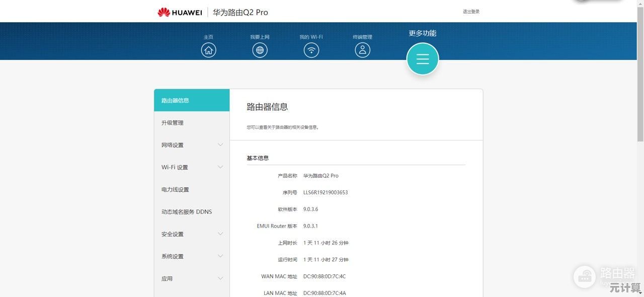Select 动态域名服务 DDNS in sidebar
Viewport: 644px width, 297px height.
(192, 212)
